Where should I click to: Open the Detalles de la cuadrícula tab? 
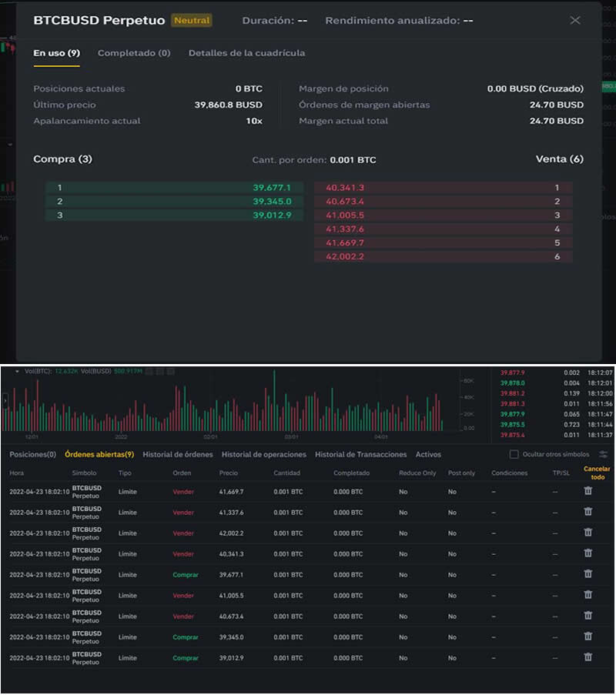tap(246, 53)
